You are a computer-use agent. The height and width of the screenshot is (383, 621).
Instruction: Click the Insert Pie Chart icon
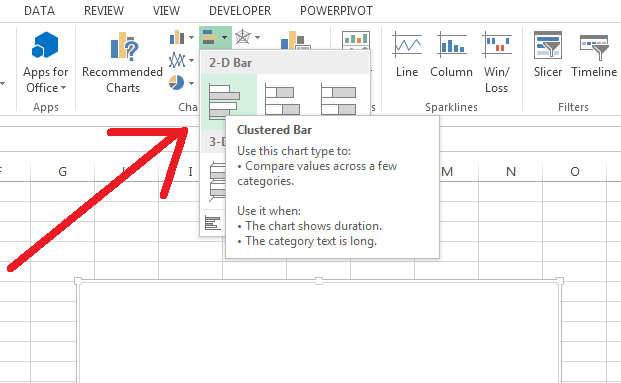tap(176, 83)
